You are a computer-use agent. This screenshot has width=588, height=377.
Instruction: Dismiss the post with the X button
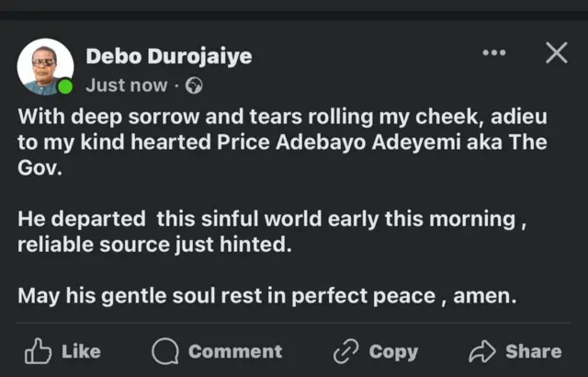pyautogui.click(x=556, y=53)
